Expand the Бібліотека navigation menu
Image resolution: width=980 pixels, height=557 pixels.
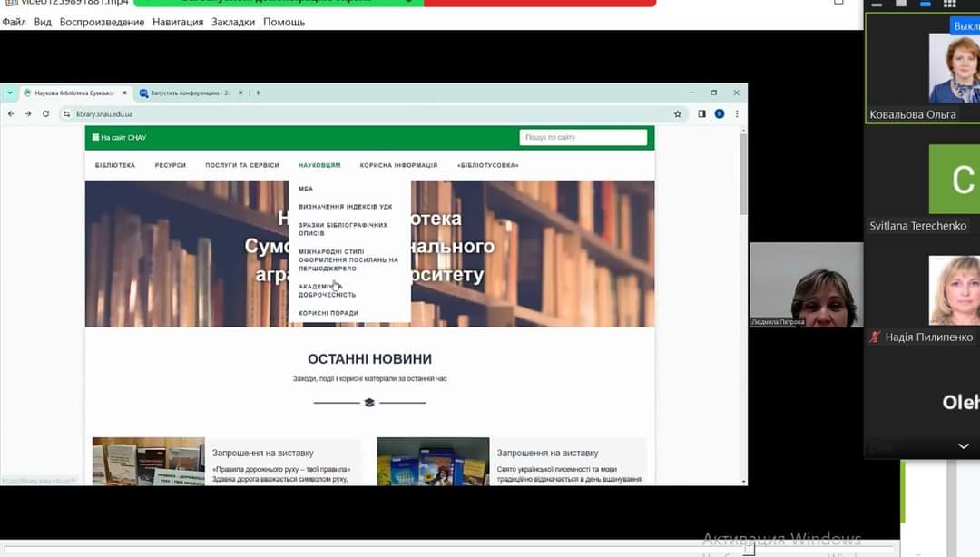pos(115,165)
